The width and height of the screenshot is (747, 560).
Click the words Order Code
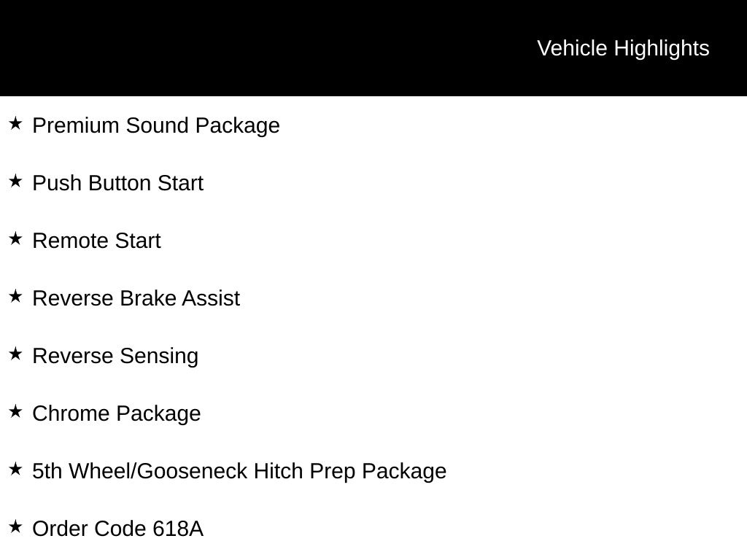90,529
